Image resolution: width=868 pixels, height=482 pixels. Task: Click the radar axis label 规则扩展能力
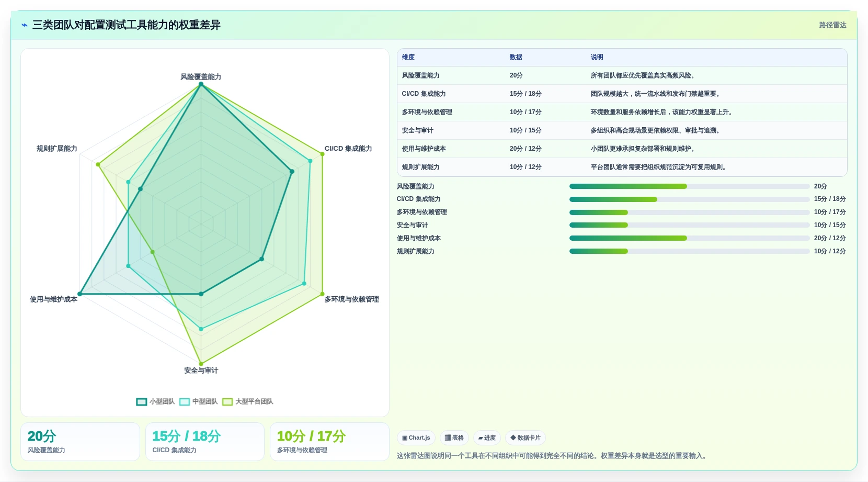57,149
